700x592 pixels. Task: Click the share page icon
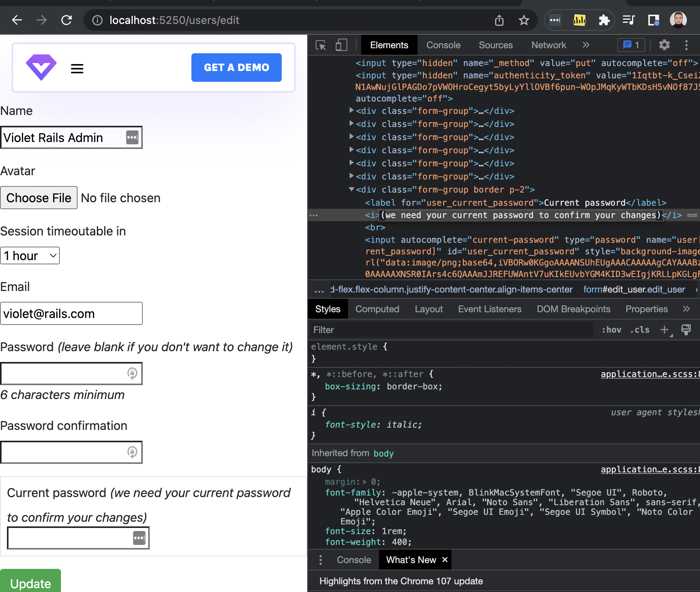499,20
